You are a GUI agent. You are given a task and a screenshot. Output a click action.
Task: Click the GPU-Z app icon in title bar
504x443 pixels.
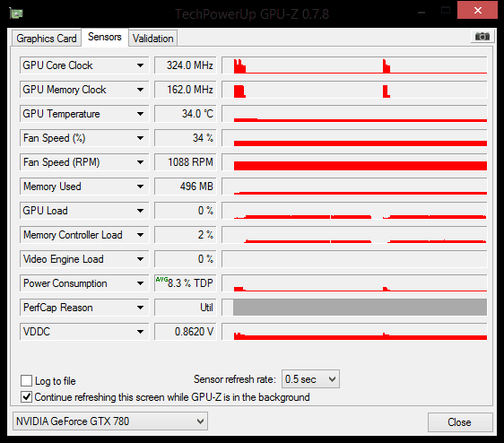point(16,13)
